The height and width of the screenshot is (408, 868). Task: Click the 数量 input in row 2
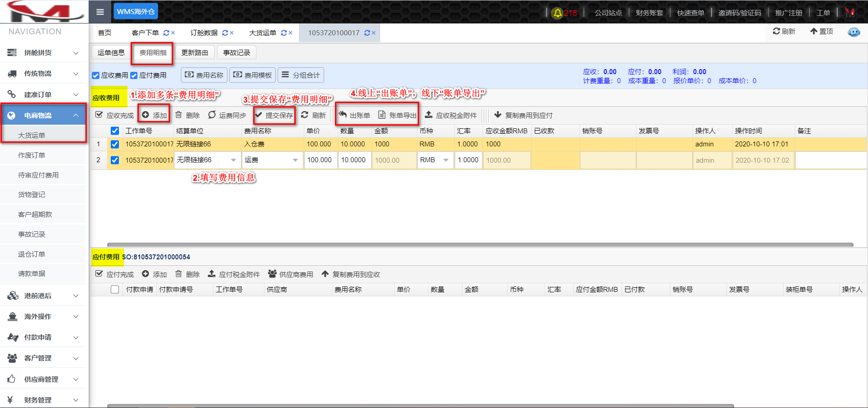(x=355, y=160)
